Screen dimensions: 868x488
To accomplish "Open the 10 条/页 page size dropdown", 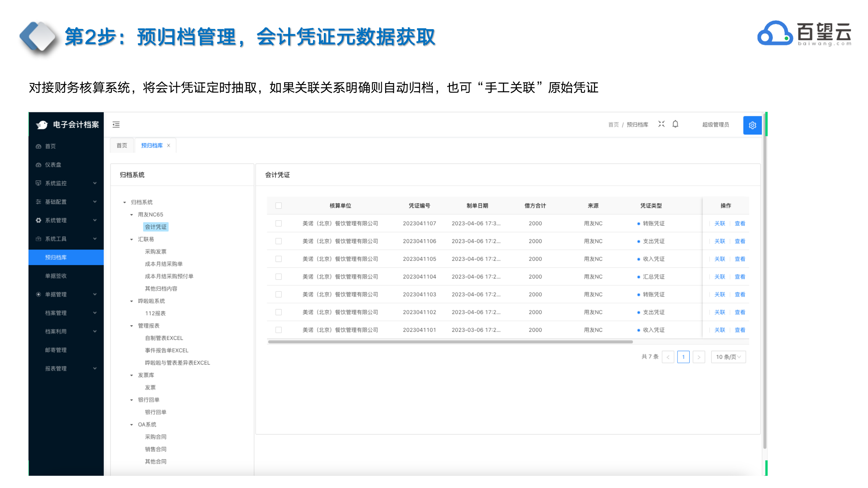I will [x=728, y=357].
